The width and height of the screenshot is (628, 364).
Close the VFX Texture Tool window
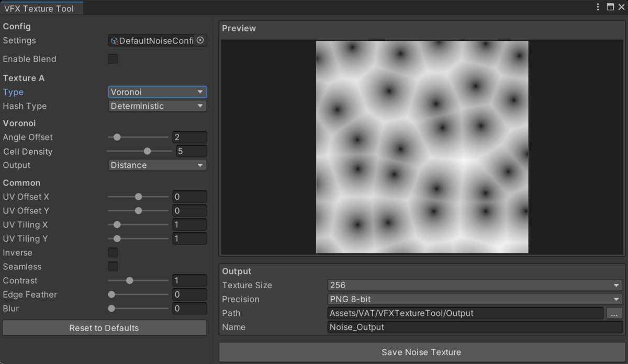tap(621, 7)
